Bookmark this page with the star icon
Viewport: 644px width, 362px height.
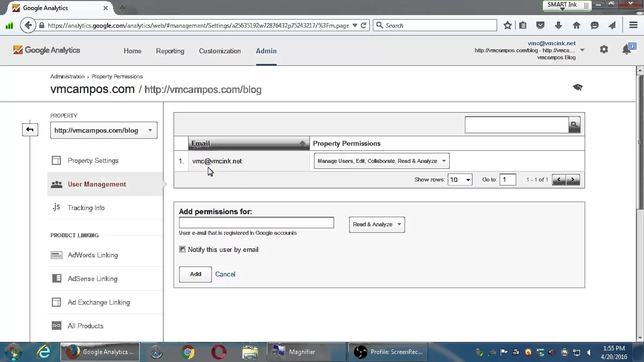click(508, 25)
